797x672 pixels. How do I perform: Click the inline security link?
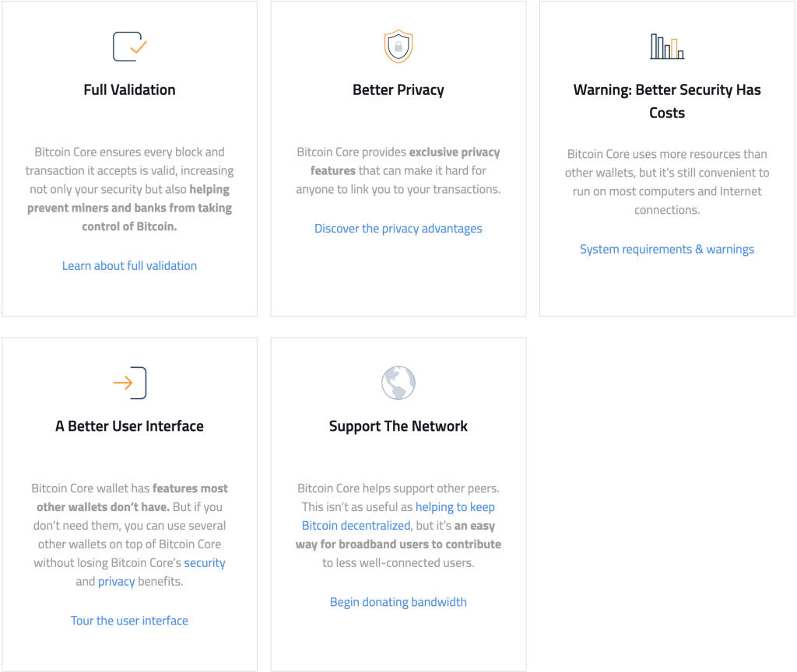pos(205,563)
